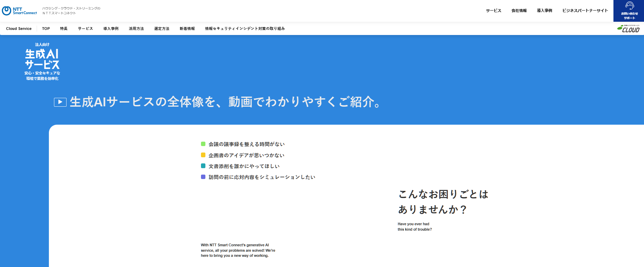Select 導入事例 in the sub-navigation bar
The width and height of the screenshot is (644, 267).
point(111,29)
